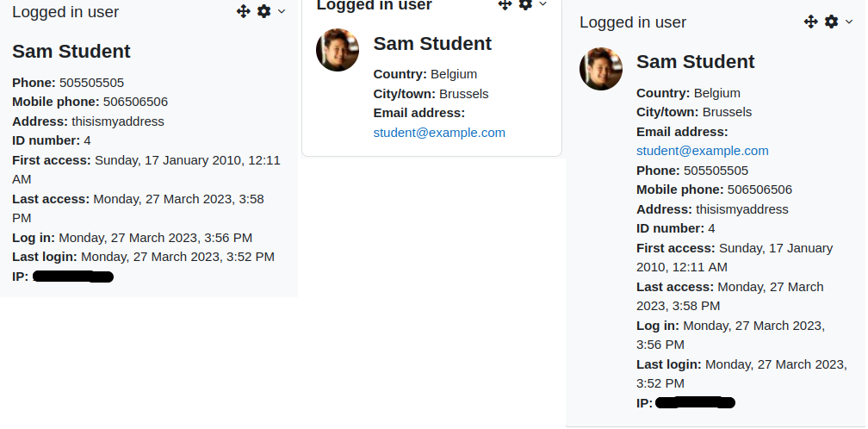The image size is (868, 429).
Task: Open gear icon of the email-only user block
Action: 525,4
